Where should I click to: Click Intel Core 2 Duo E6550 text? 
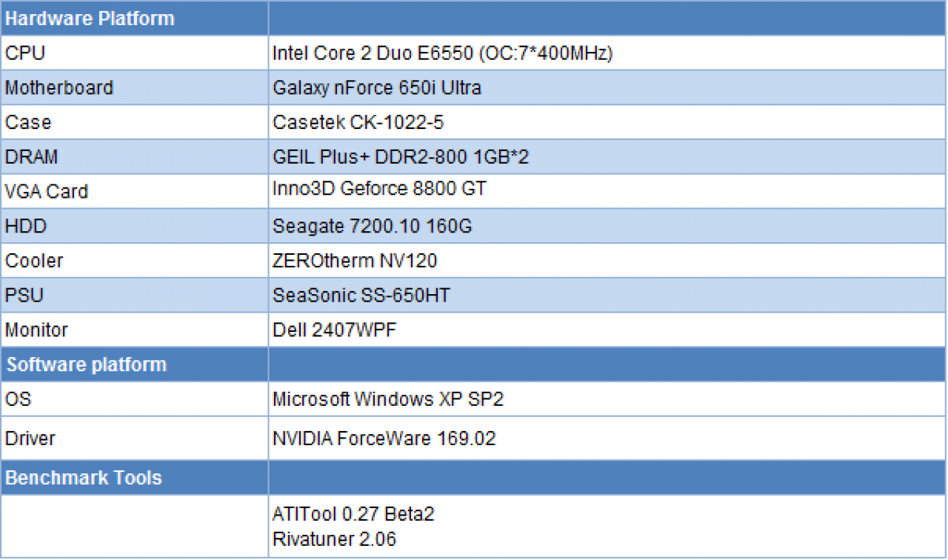[373, 53]
